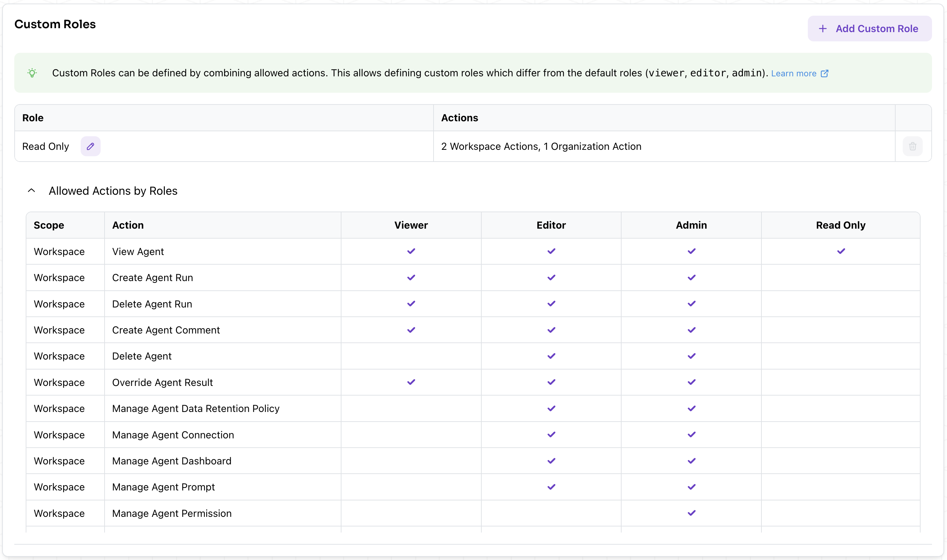Click Viewer checkmark for Override Agent Result
The height and width of the screenshot is (560, 947).
[x=411, y=382]
